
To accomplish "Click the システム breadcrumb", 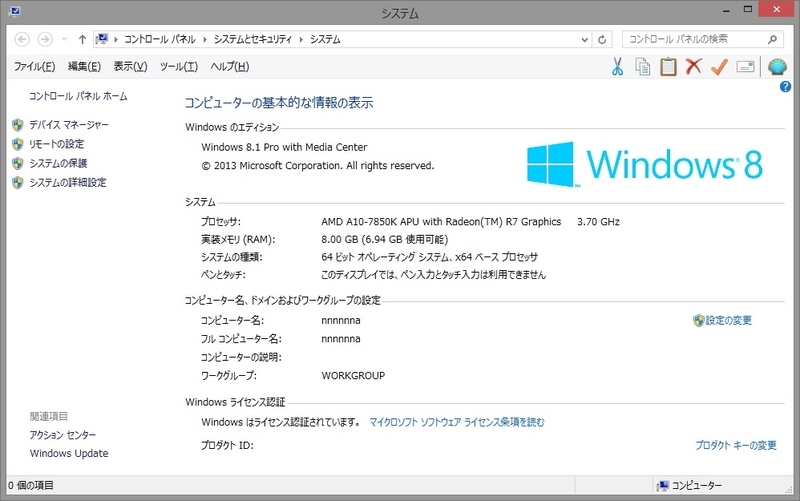I will (x=325, y=39).
